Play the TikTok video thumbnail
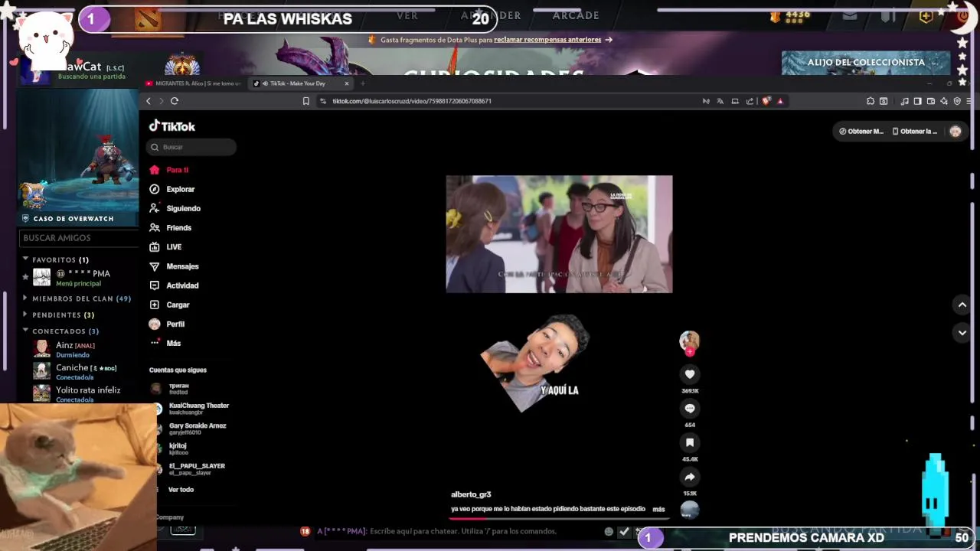The width and height of the screenshot is (980, 551). click(559, 234)
